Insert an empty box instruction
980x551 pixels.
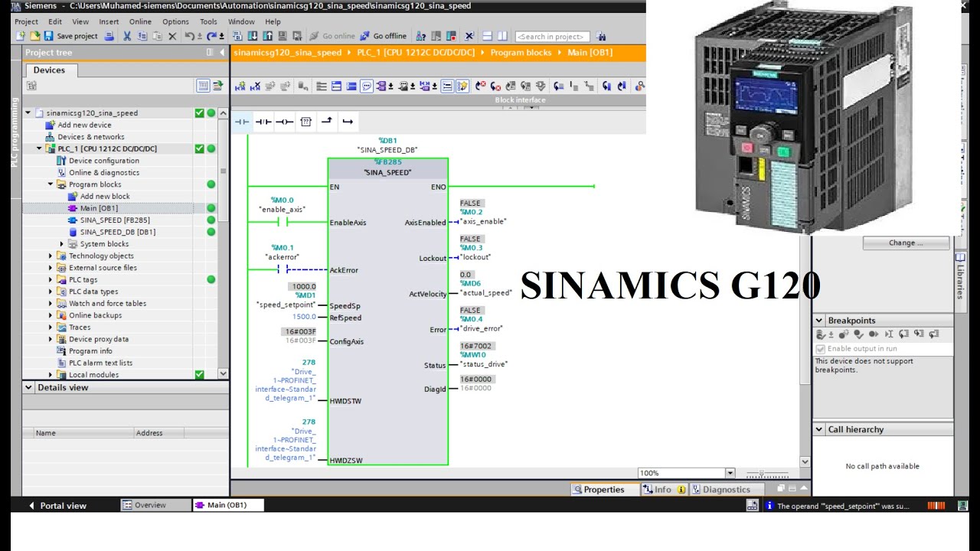(306, 122)
